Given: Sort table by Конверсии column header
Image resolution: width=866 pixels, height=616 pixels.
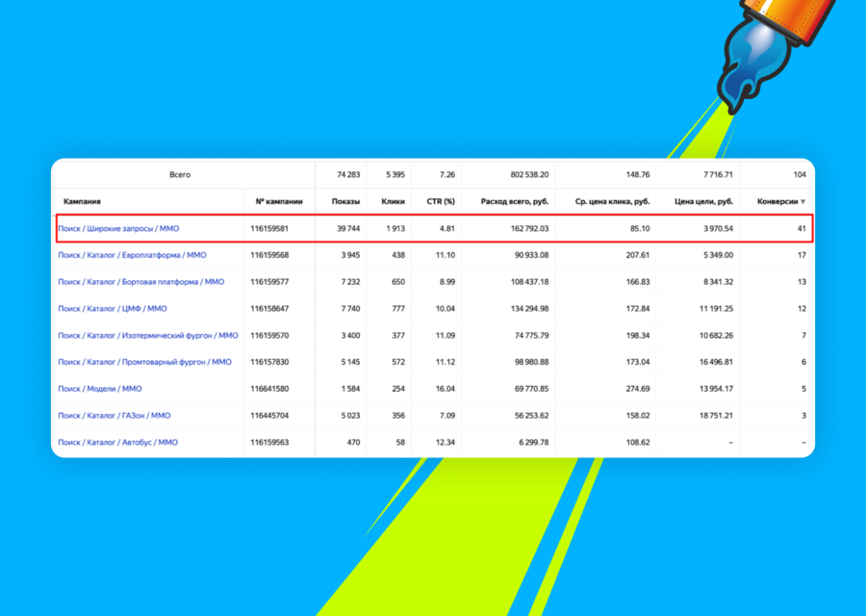Looking at the screenshot, I should (x=777, y=202).
